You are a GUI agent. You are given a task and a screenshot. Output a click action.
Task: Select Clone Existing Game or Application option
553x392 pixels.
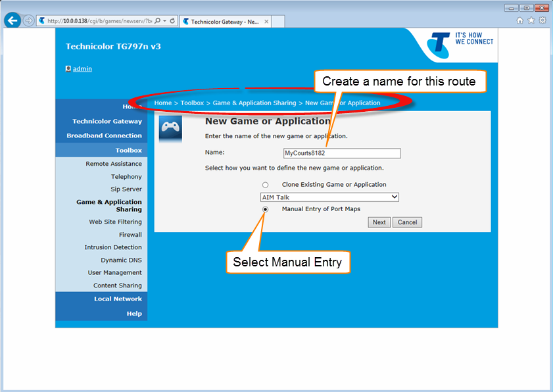(x=265, y=185)
